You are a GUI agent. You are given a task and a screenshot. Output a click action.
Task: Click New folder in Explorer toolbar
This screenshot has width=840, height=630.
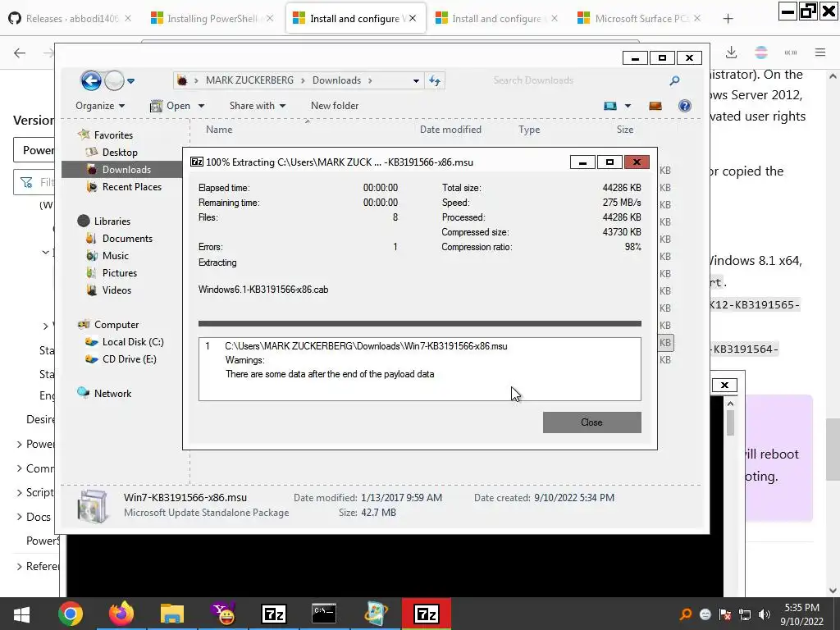click(335, 106)
